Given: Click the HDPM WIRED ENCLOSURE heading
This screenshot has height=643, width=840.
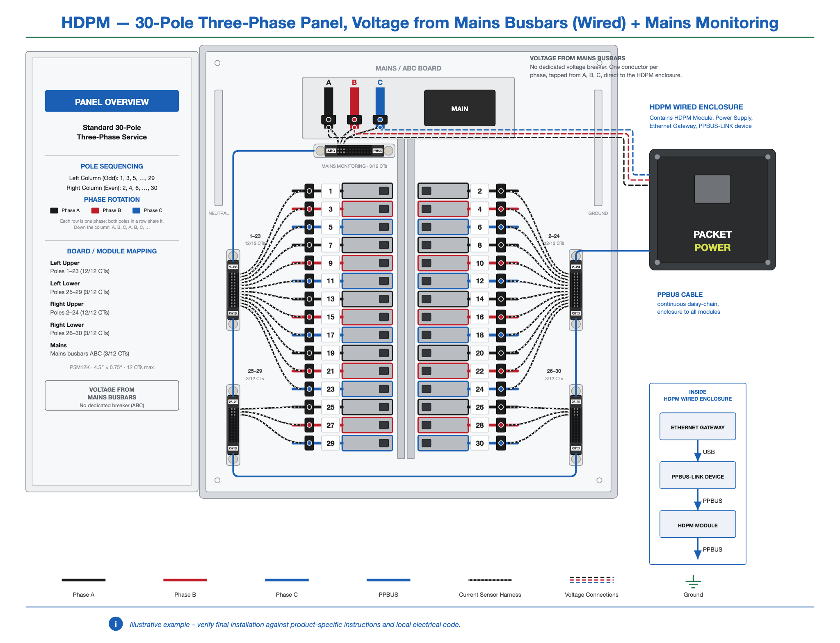Looking at the screenshot, I should [696, 107].
